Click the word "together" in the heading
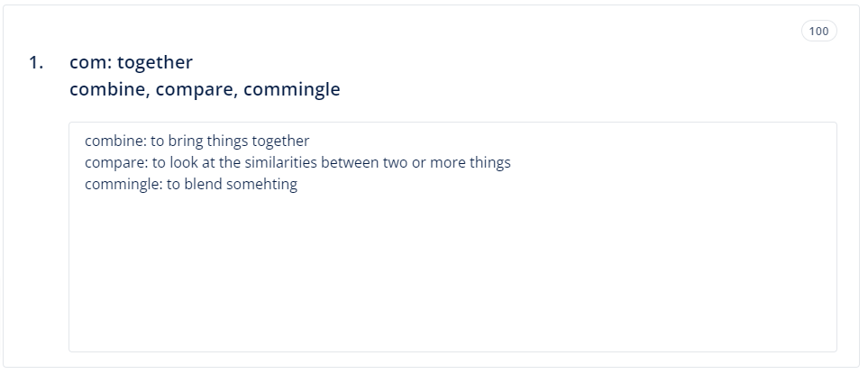The image size is (868, 374). pos(155,63)
